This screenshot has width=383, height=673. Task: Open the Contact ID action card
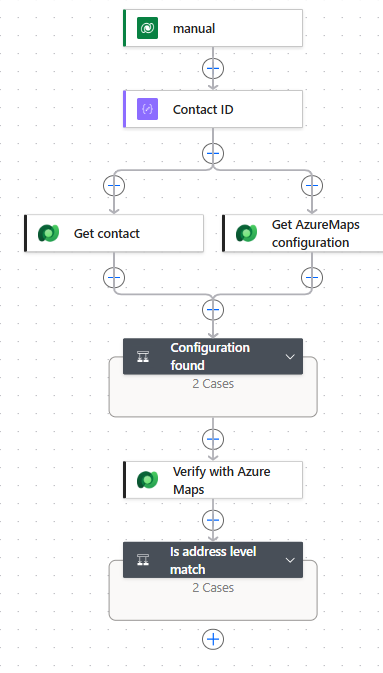(213, 109)
